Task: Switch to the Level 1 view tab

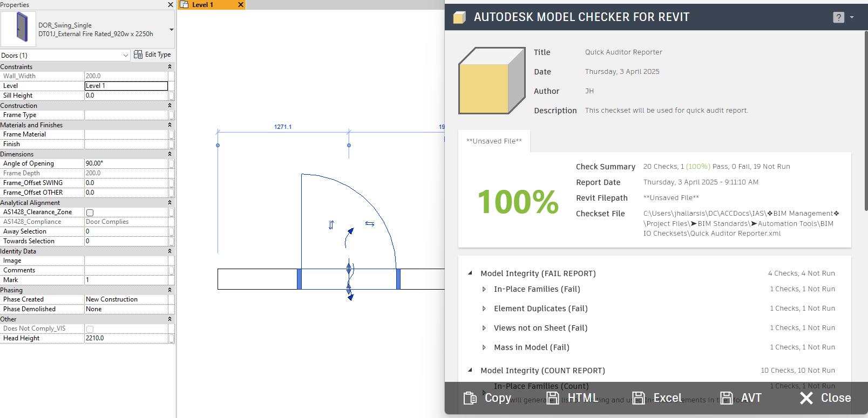Action: pyautogui.click(x=212, y=4)
